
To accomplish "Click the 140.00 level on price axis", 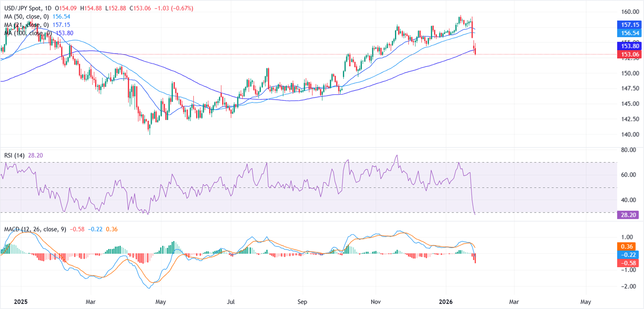I will [630, 135].
